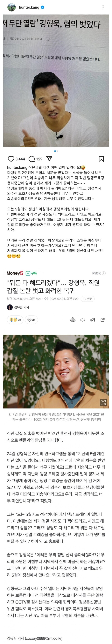
Task: Select second carousel page dot
Action: tap(57, 151)
